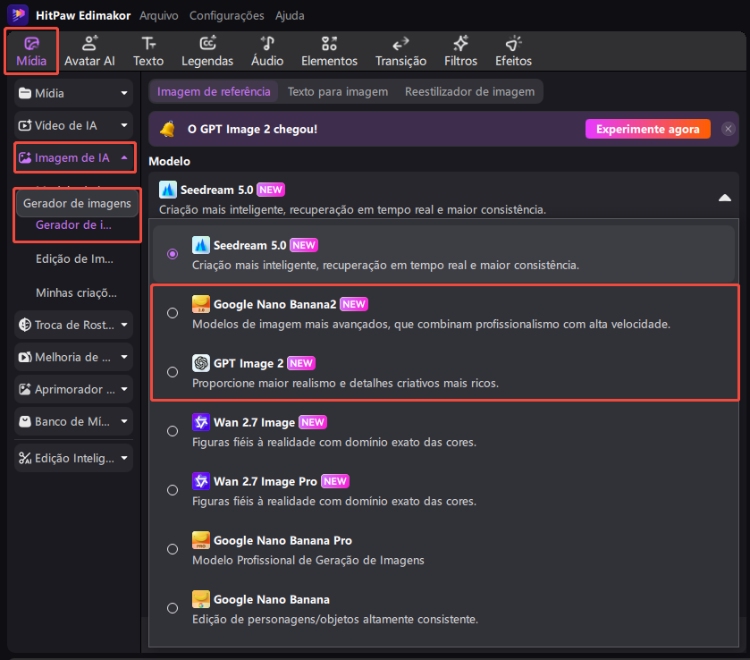Image resolution: width=750 pixels, height=660 pixels.
Task: Click the Google Nano Banana model icon
Action: pyautogui.click(x=201, y=599)
